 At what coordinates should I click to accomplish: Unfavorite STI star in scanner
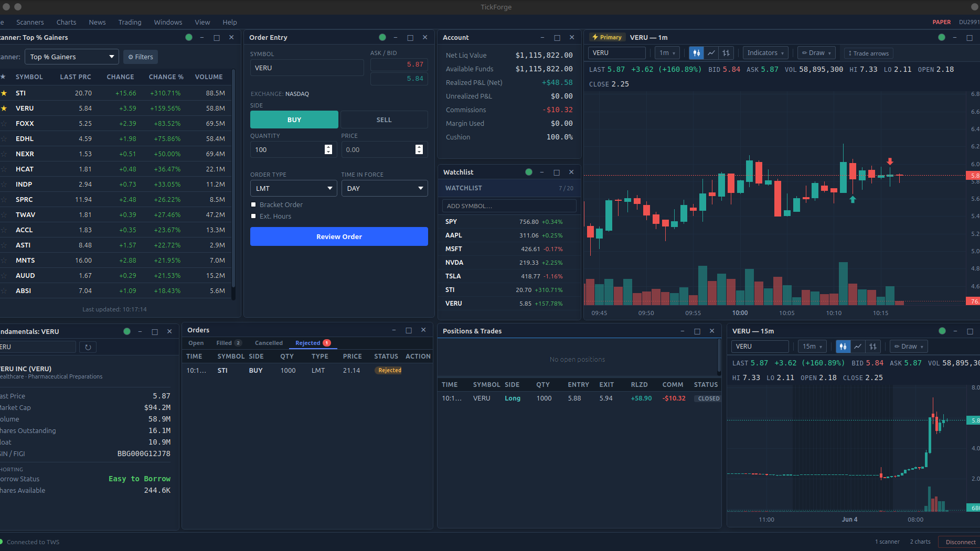4,93
